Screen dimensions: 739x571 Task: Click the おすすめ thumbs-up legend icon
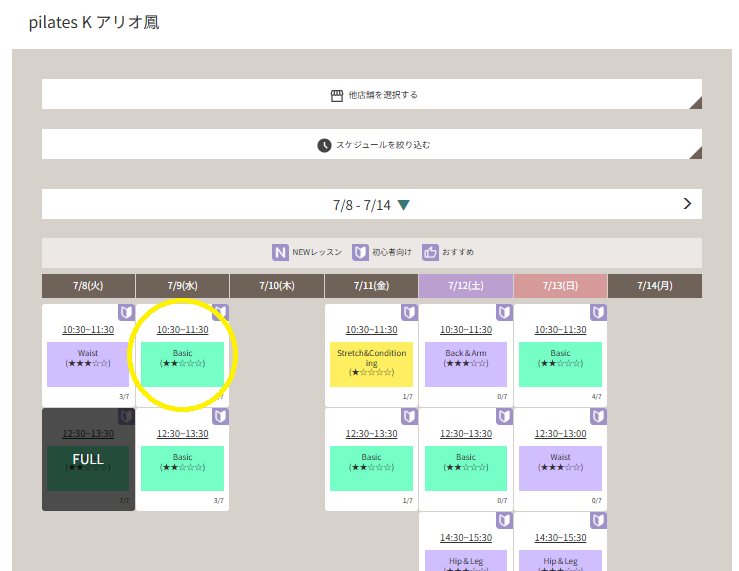pos(430,253)
